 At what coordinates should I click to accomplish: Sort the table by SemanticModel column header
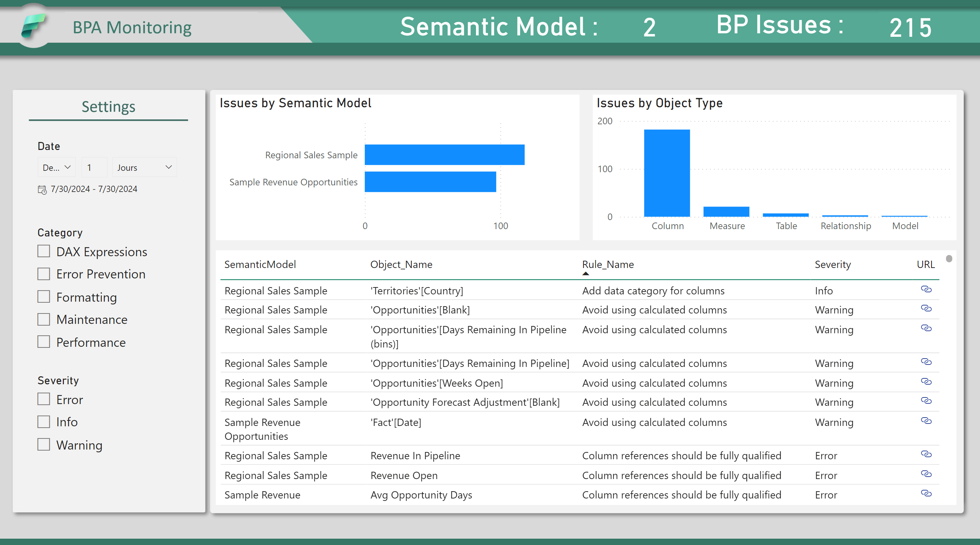260,264
